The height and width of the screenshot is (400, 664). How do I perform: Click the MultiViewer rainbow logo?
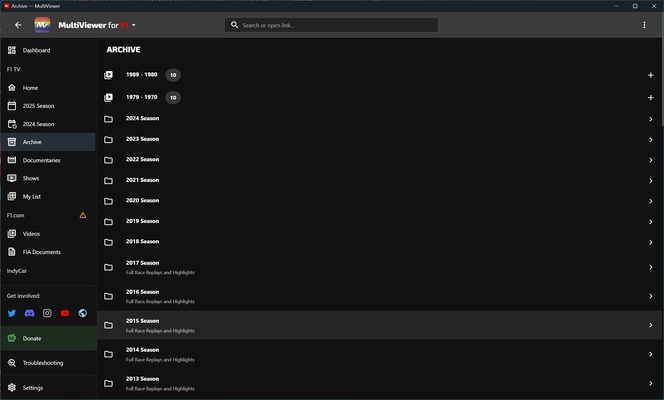click(42, 25)
